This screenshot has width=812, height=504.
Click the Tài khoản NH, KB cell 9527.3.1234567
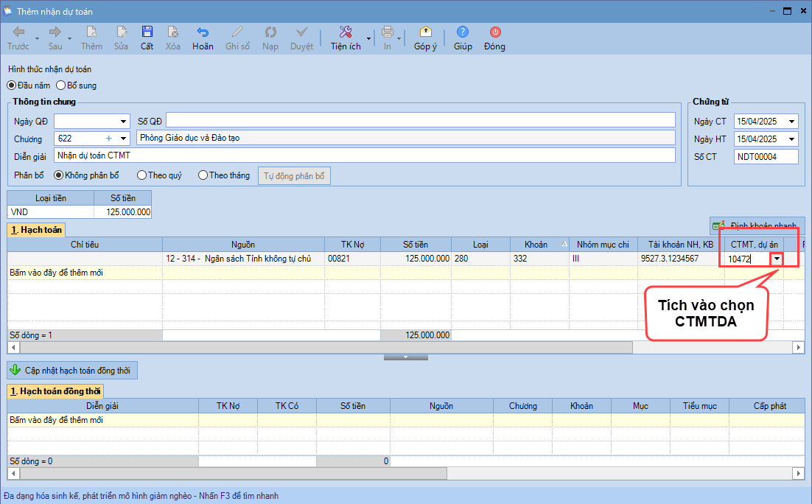[x=681, y=259]
